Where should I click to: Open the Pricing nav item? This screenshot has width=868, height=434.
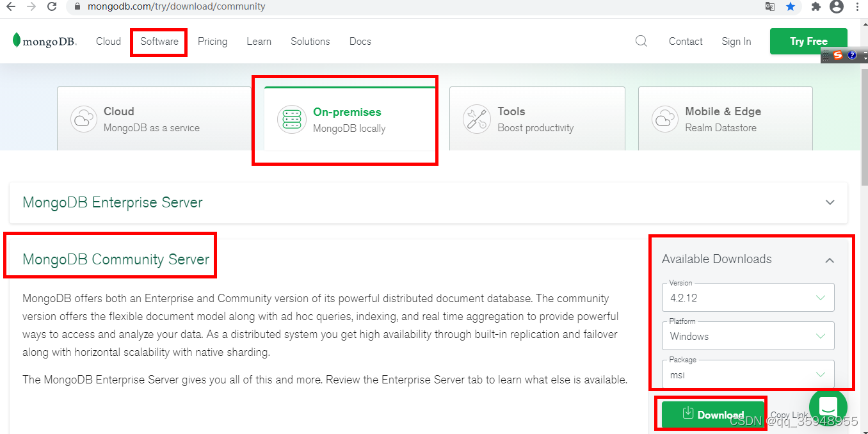(x=213, y=42)
